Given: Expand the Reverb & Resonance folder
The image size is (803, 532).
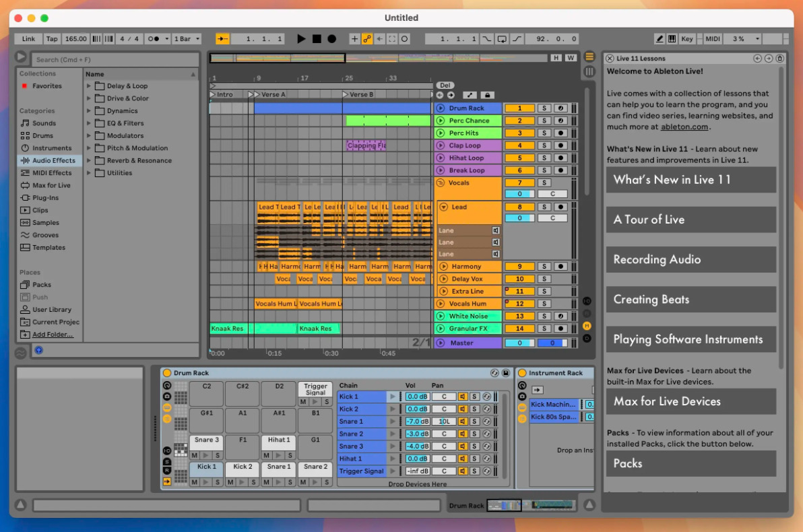Looking at the screenshot, I should tap(89, 161).
